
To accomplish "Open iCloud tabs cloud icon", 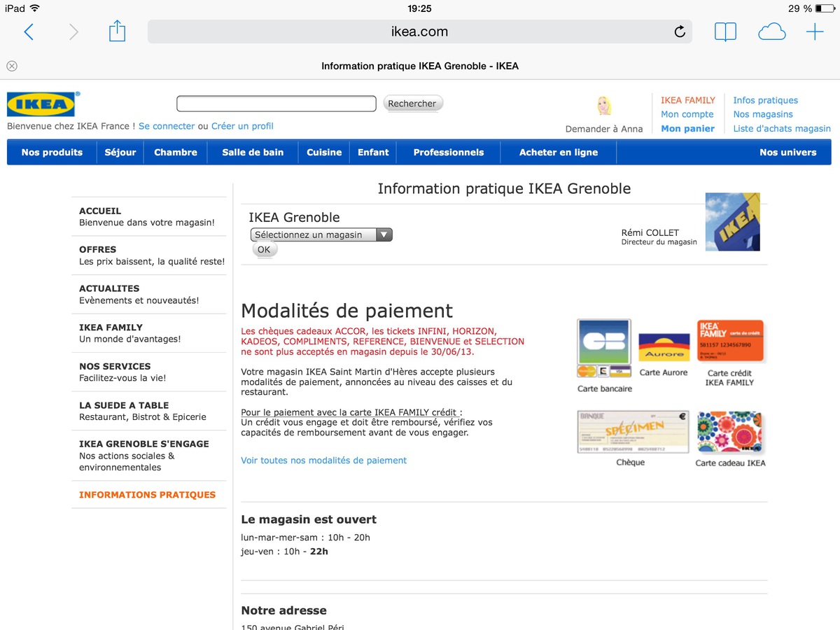I will [x=772, y=31].
